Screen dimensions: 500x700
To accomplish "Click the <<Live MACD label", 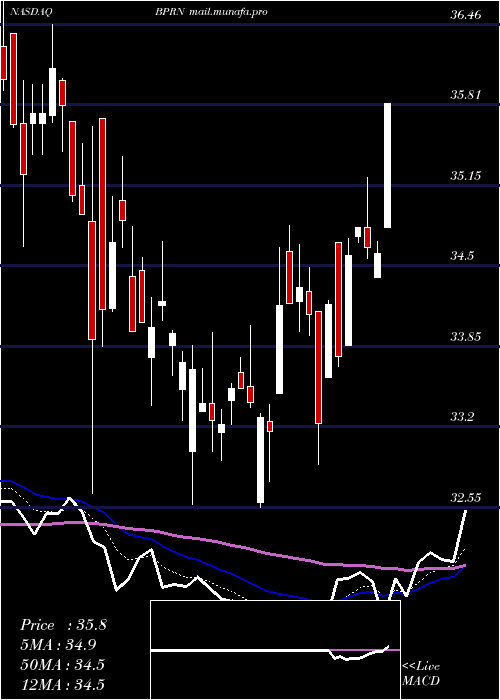I will tap(421, 673).
